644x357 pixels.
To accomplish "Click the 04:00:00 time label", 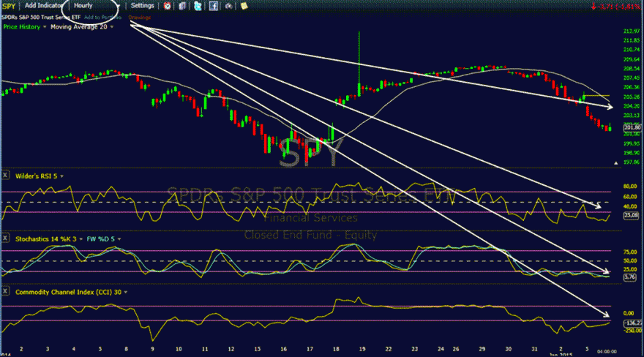I will tap(607, 351).
